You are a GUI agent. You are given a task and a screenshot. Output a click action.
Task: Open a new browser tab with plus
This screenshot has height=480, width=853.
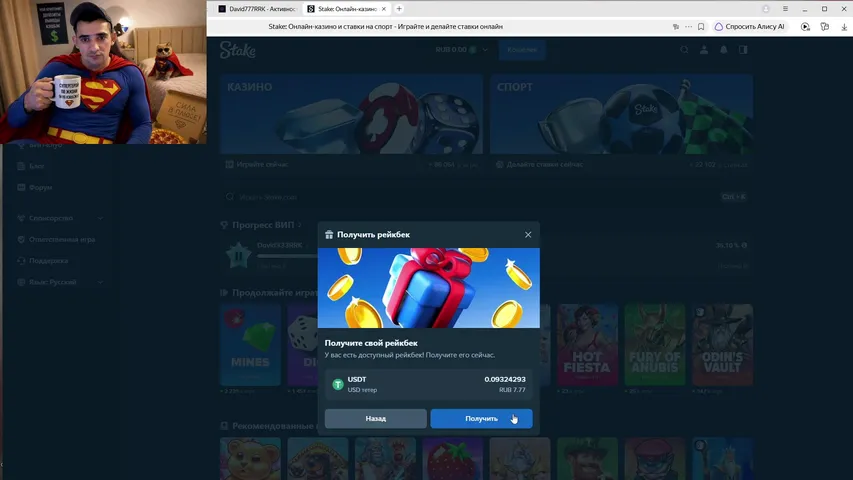[399, 9]
